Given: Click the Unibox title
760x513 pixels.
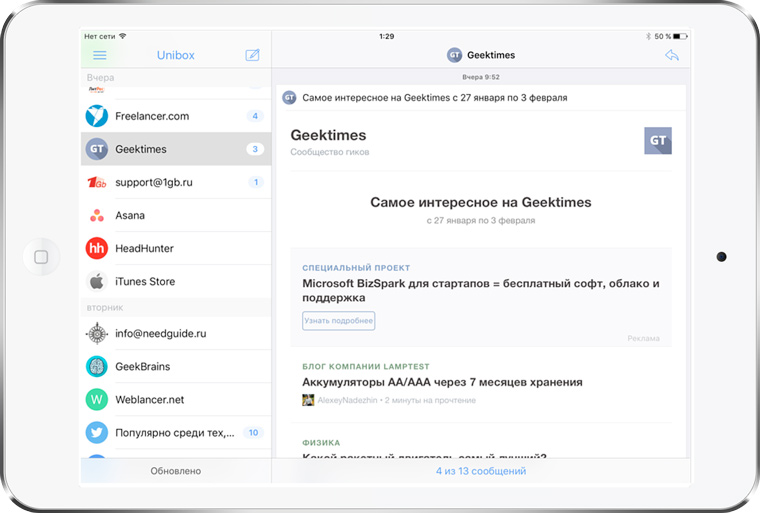Looking at the screenshot, I should pos(175,55).
